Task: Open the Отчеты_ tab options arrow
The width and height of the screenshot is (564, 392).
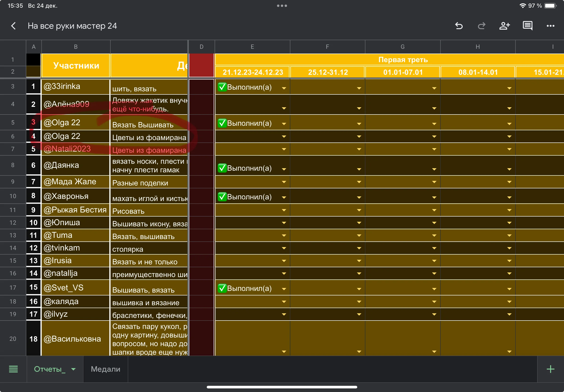Action: coord(73,369)
